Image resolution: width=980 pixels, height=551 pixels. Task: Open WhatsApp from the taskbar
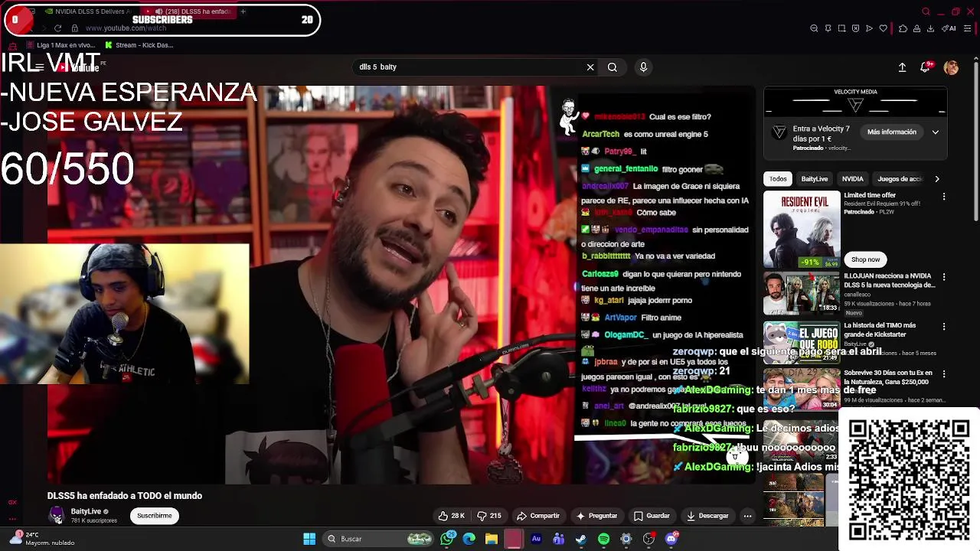point(448,539)
